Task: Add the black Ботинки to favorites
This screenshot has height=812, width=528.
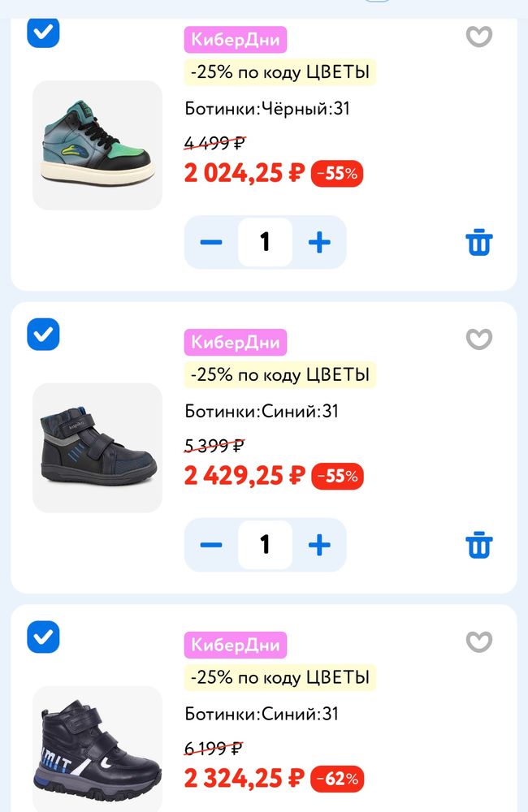Action: (x=478, y=37)
